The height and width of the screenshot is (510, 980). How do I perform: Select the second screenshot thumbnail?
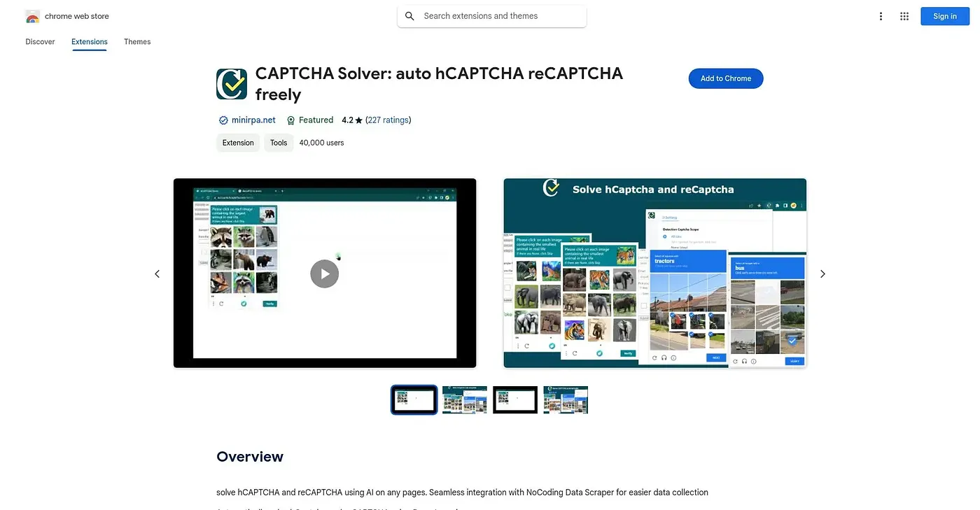(x=465, y=399)
